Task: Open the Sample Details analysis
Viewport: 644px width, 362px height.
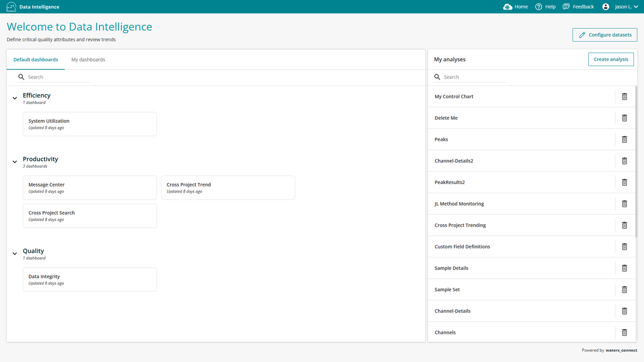Action: click(x=521, y=268)
